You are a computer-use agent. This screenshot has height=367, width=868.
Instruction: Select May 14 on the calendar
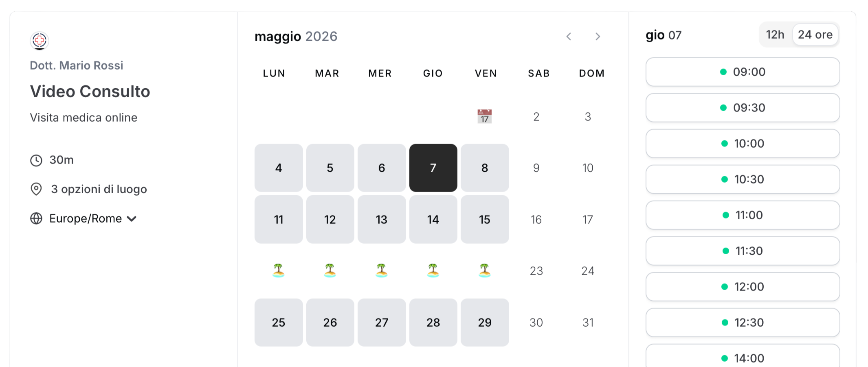tap(433, 220)
